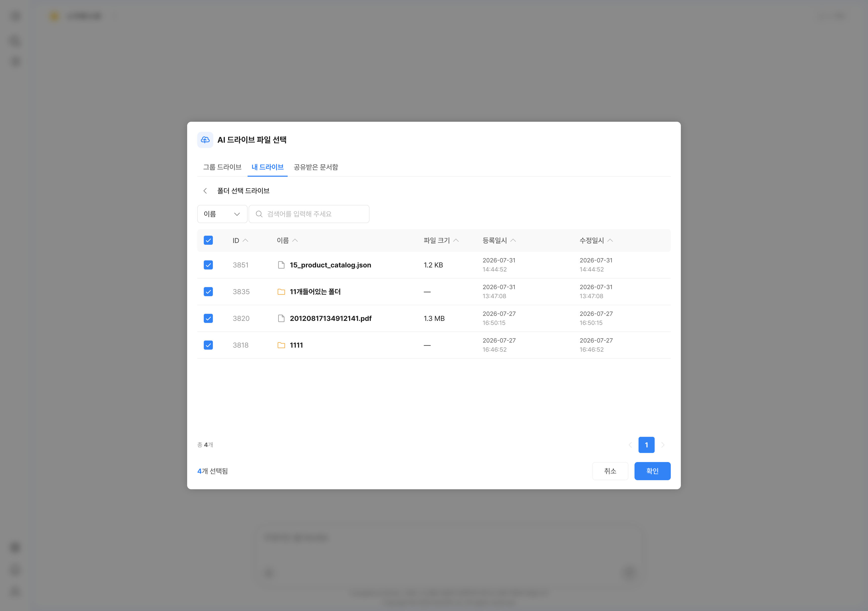Switch to the 그룹 드라이브 tab
The width and height of the screenshot is (868, 611).
(222, 167)
